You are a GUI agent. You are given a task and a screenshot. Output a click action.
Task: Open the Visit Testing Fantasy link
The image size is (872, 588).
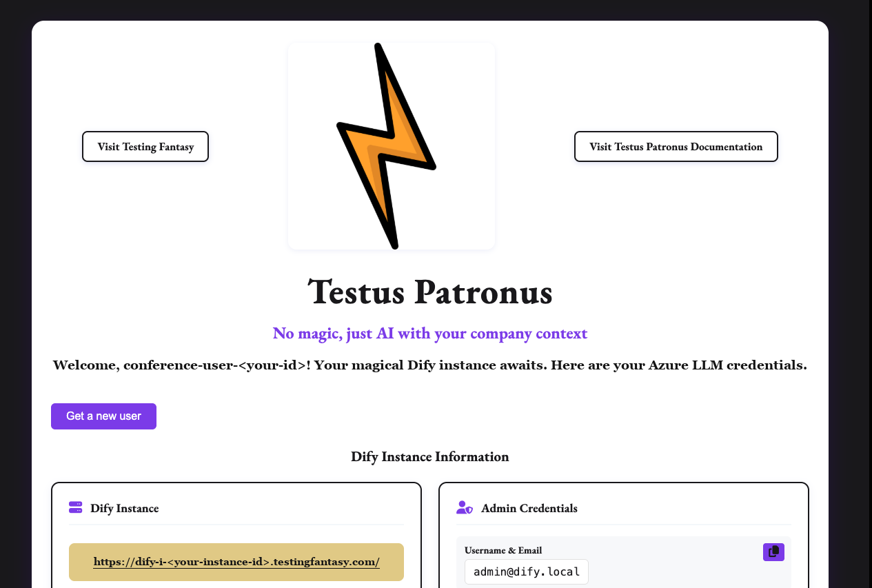pos(145,147)
